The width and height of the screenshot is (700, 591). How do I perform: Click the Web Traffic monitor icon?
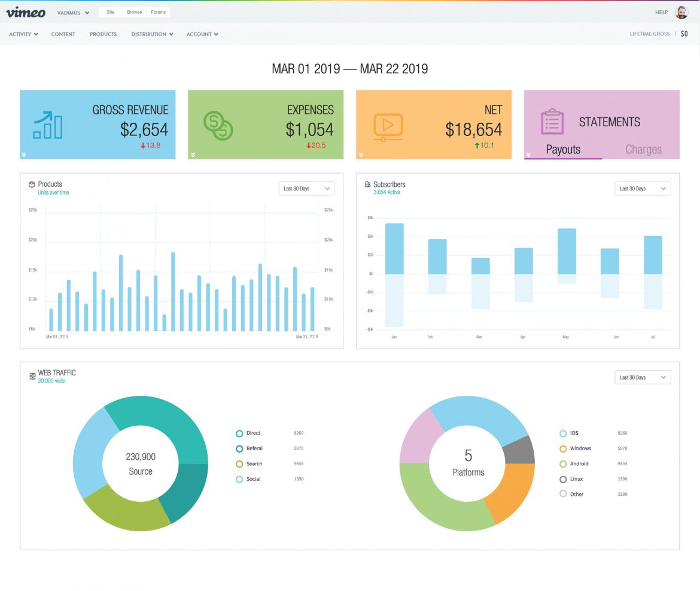(x=32, y=374)
